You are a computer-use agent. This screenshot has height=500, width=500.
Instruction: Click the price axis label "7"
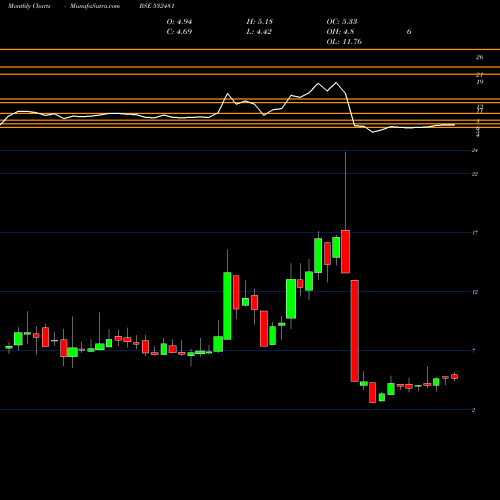(x=474, y=351)
